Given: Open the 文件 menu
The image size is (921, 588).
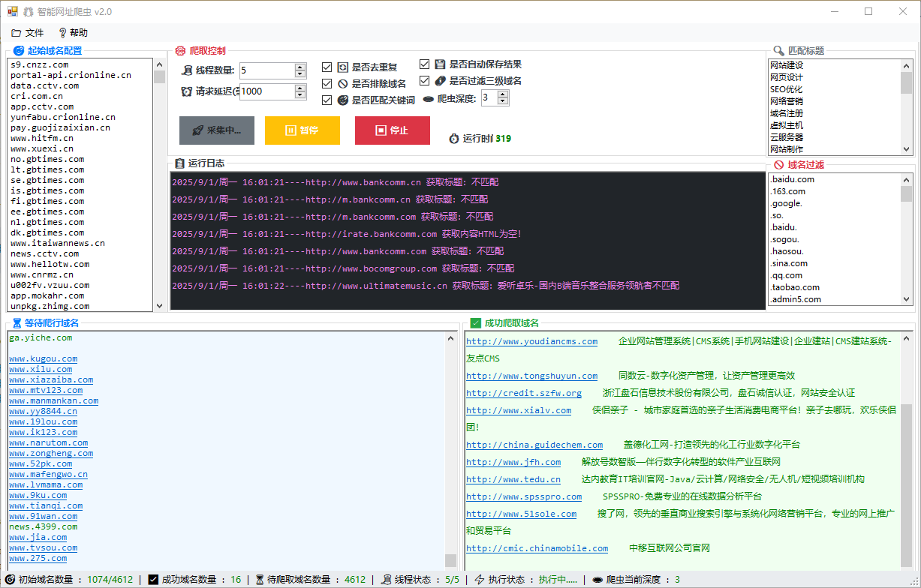Looking at the screenshot, I should coord(27,32).
